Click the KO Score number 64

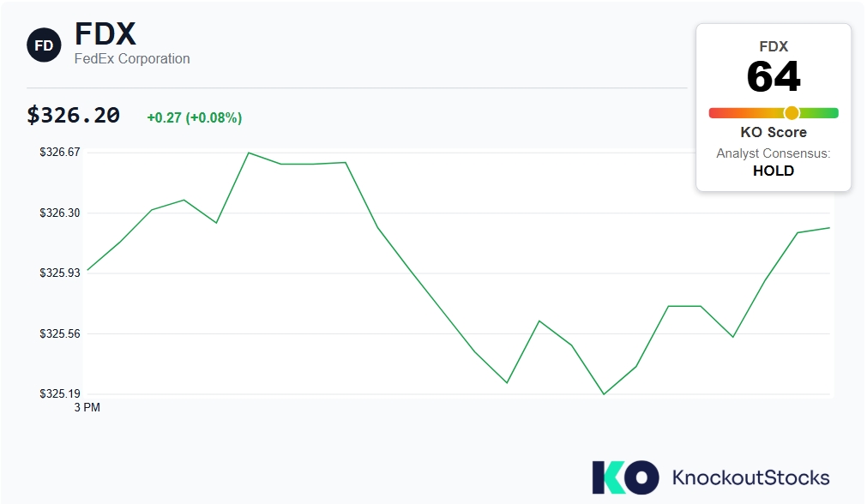coord(774,77)
